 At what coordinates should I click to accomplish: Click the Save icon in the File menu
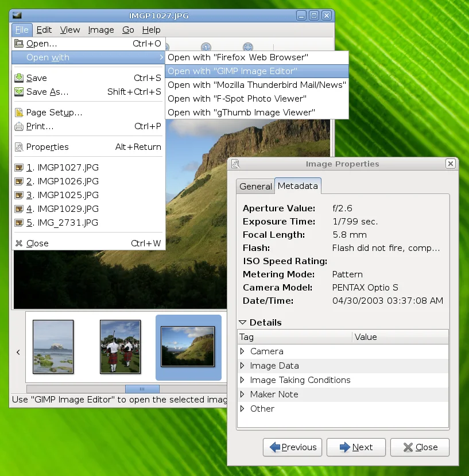[x=18, y=78]
